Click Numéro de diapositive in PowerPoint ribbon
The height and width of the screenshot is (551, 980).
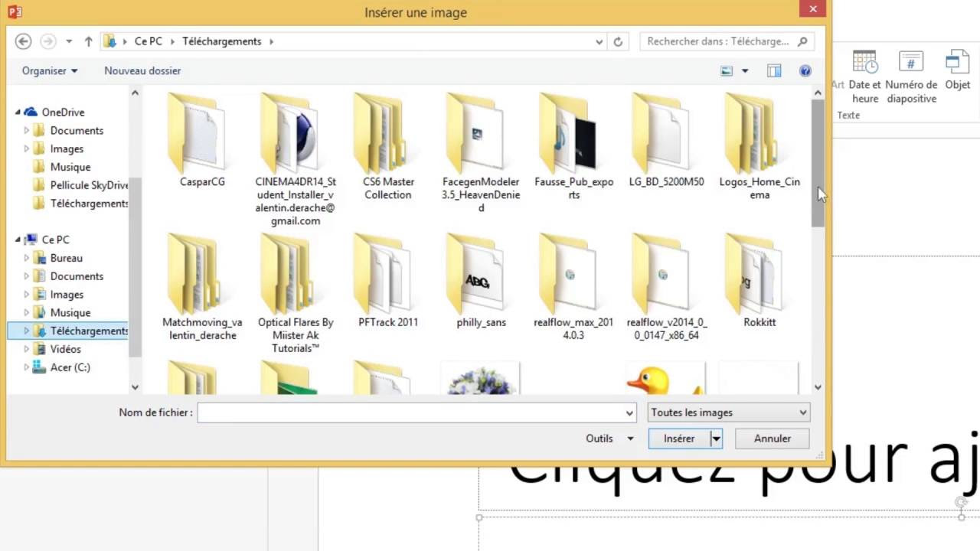[x=911, y=77]
